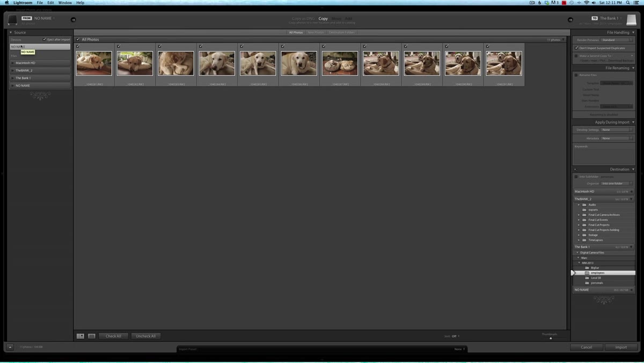This screenshot has width=644, height=363.
Task: Expand Macintosh HD in Source panel
Action: pyautogui.click(x=12, y=63)
